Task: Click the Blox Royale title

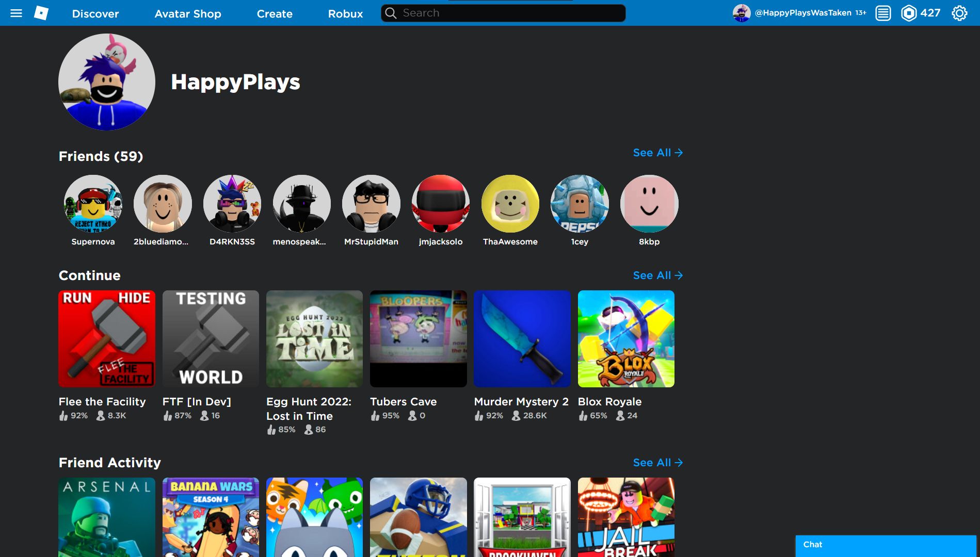Action: [609, 402]
